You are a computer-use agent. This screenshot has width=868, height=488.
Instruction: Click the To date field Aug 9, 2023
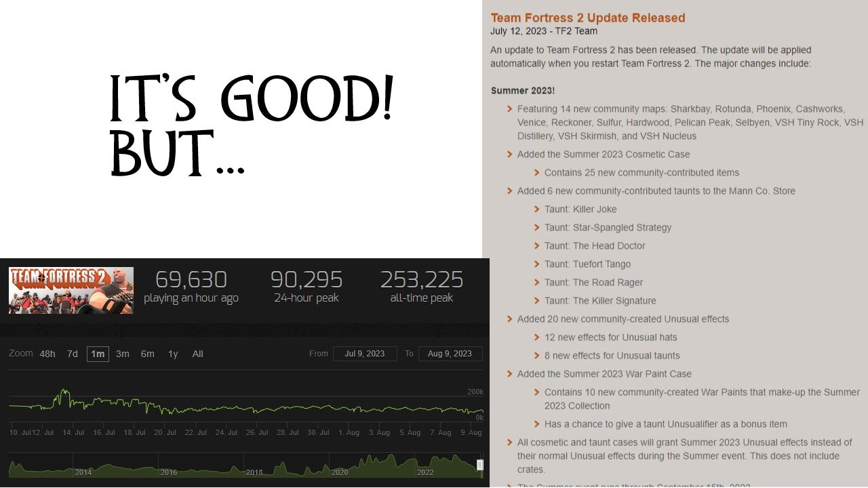coord(450,354)
